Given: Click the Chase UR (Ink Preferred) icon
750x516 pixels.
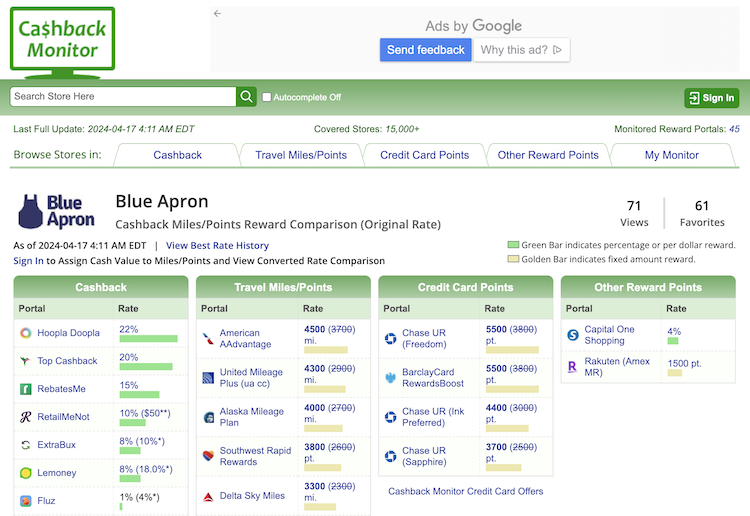Looking at the screenshot, I should [x=391, y=417].
